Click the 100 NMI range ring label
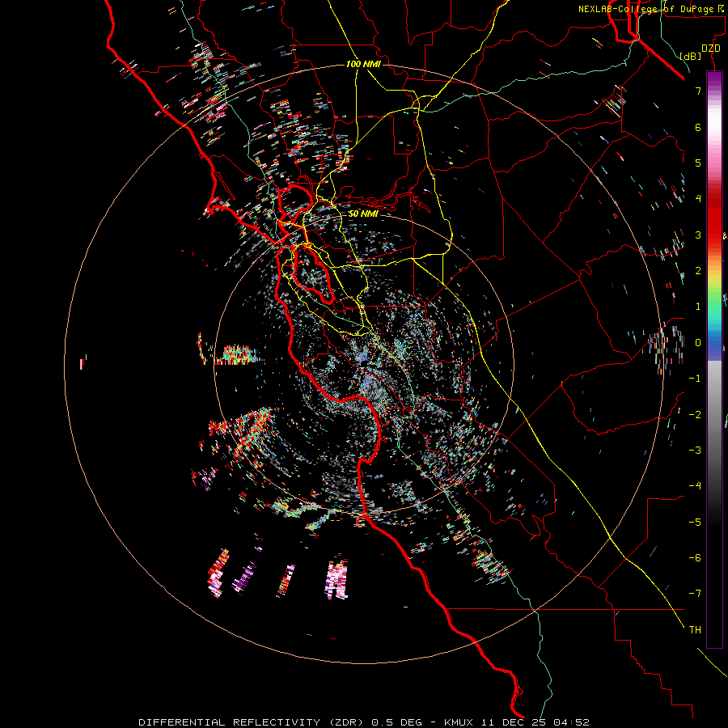 [x=363, y=64]
